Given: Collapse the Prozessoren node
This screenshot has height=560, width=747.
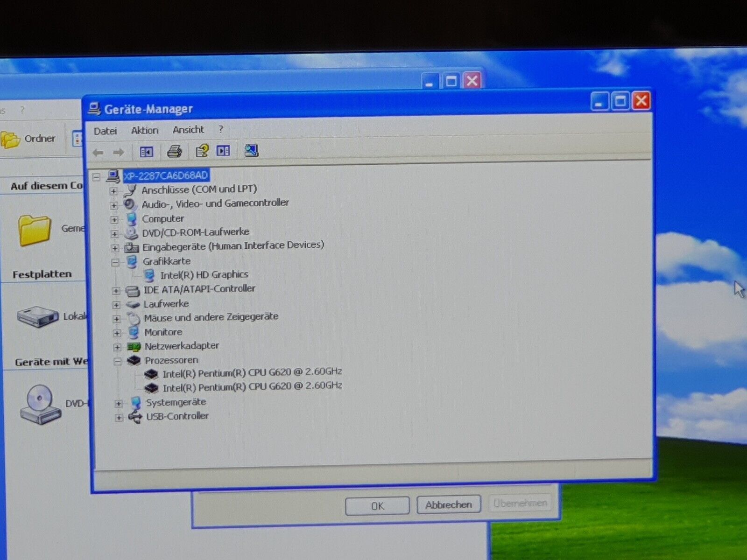Looking at the screenshot, I should (x=118, y=361).
